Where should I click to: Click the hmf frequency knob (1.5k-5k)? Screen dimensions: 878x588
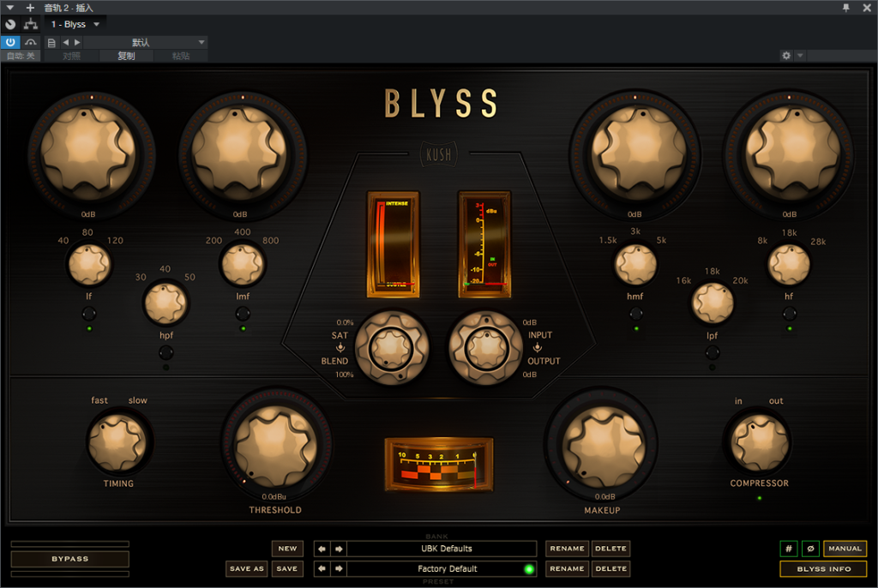636,264
